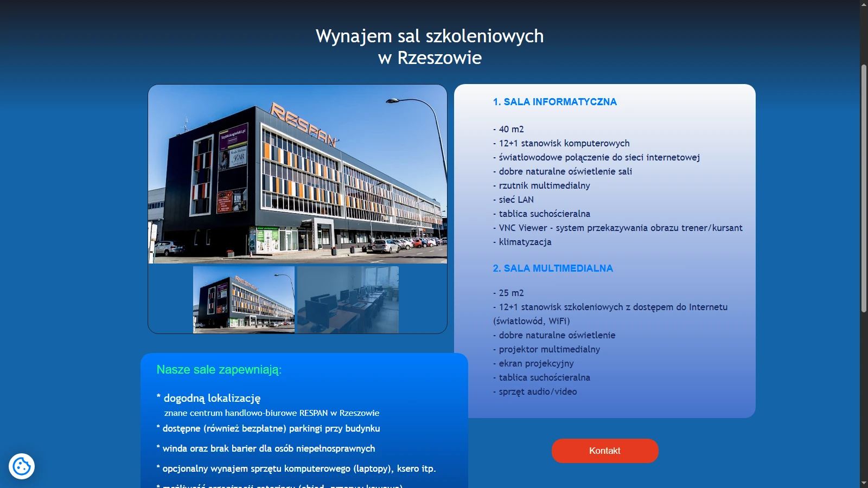Click the '- 40 m2' line
Image resolution: width=868 pixels, height=488 pixels.
[508, 129]
